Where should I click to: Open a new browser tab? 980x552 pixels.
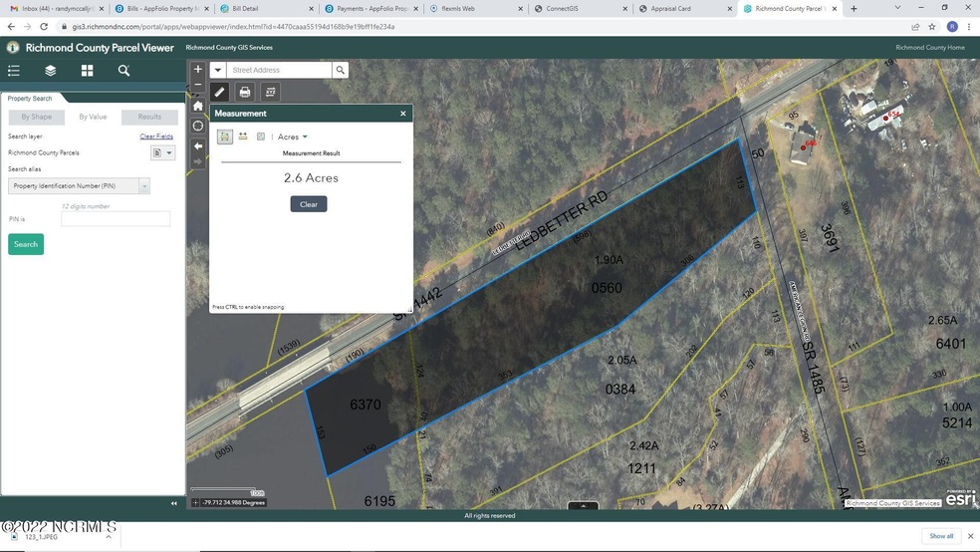tap(854, 9)
